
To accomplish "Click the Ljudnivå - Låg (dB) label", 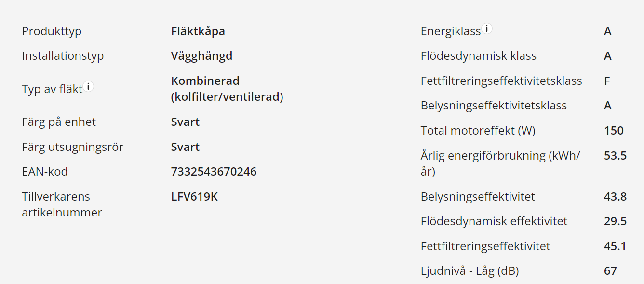I will (x=470, y=271).
